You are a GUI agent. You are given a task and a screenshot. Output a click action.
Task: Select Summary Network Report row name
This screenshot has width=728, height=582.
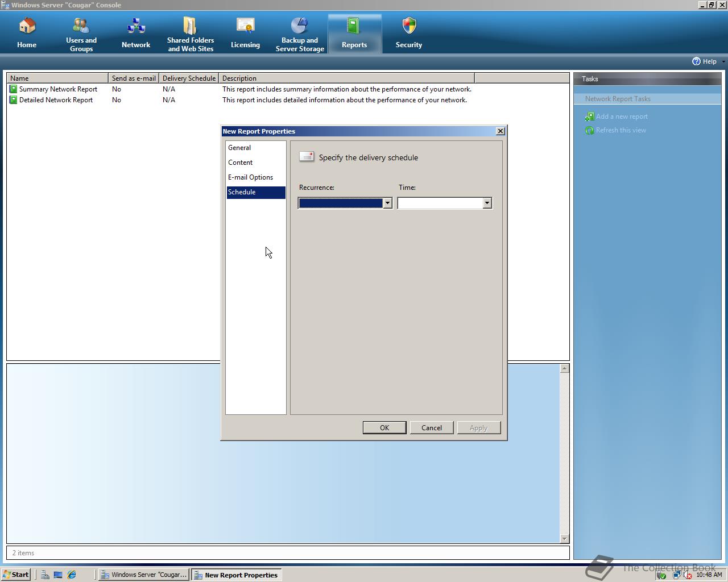(58, 89)
